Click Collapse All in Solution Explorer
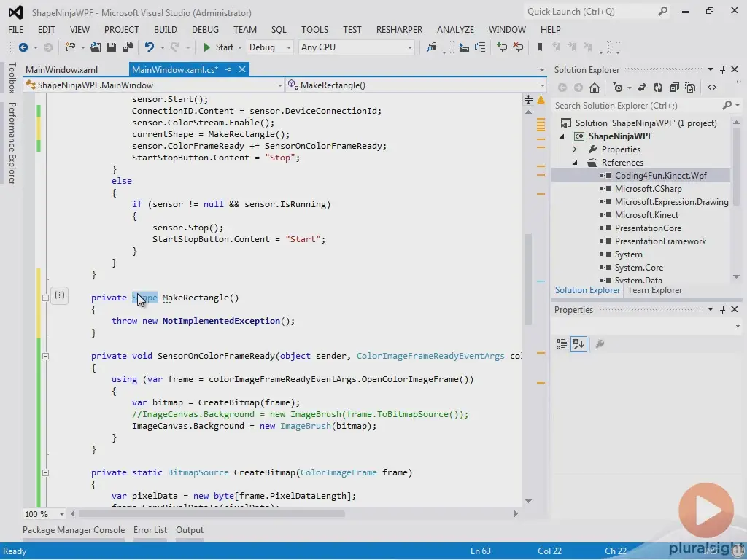This screenshot has height=560, width=747. coord(674,87)
